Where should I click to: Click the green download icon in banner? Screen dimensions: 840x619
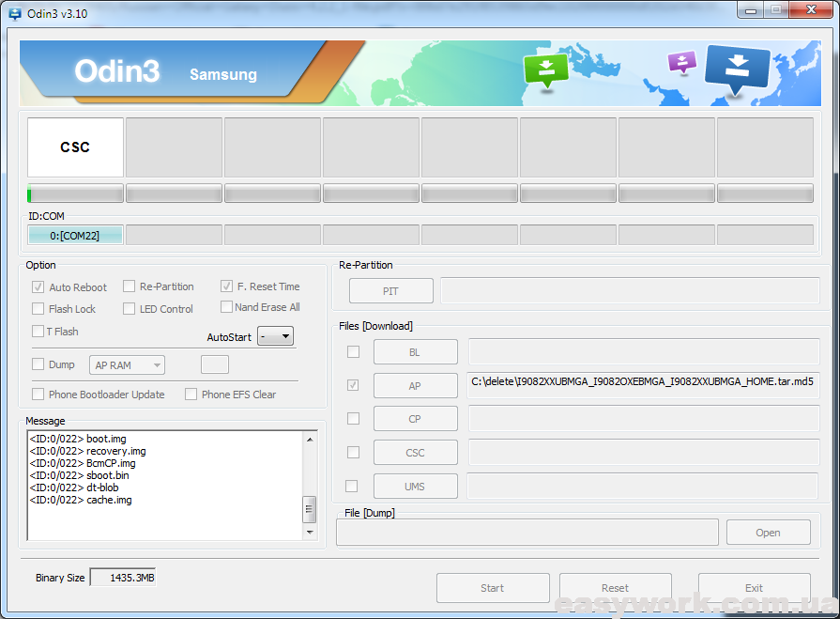(x=546, y=70)
